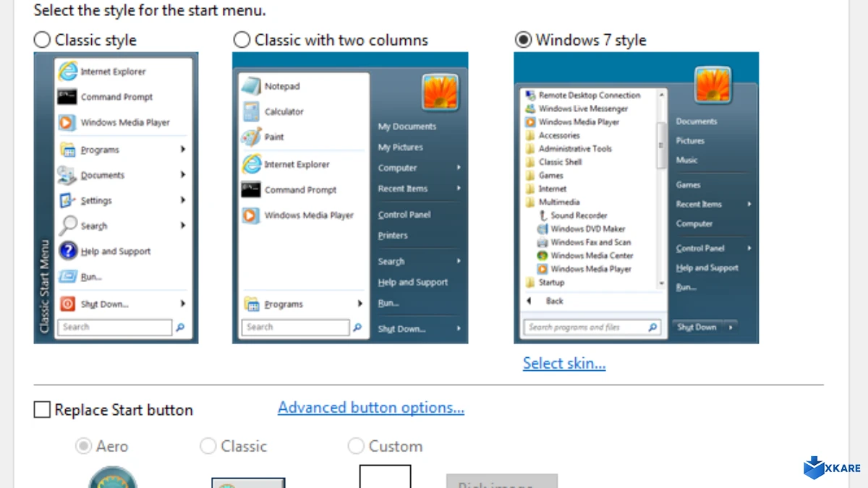The width and height of the screenshot is (868, 488).
Task: Click Windows Media Player icon in Classic style preview
Action: (67, 122)
